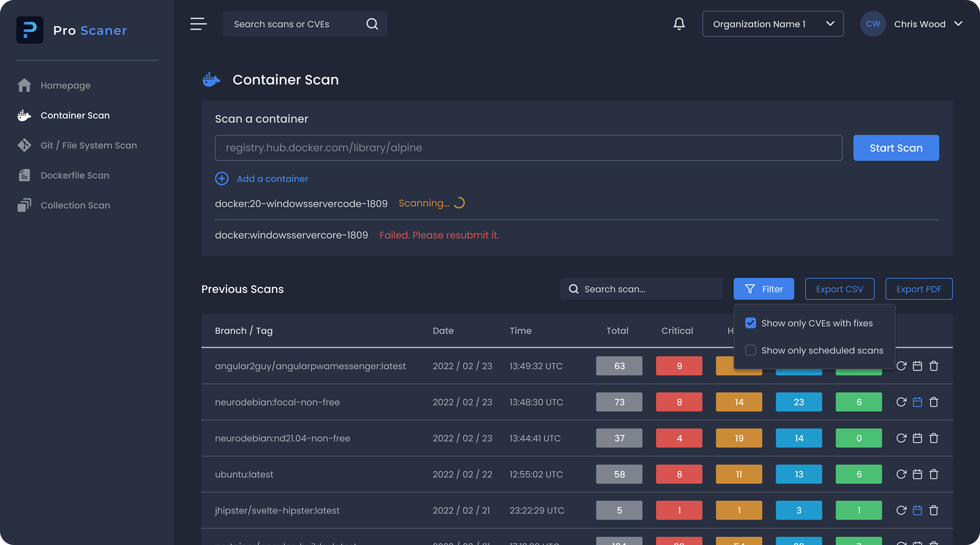Click the CW user avatar
Screen dimensions: 980x545
click(873, 24)
